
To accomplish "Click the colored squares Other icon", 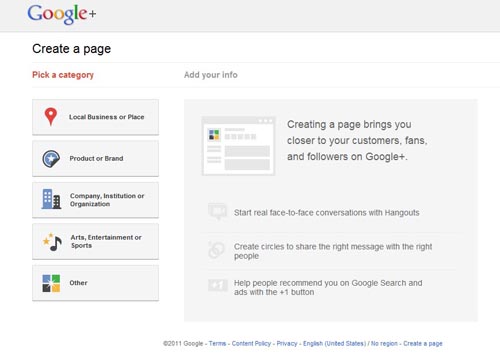I will point(51,283).
